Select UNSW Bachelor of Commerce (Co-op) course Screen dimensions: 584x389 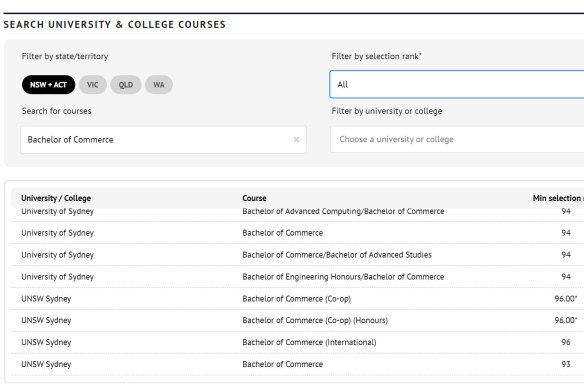point(296,299)
